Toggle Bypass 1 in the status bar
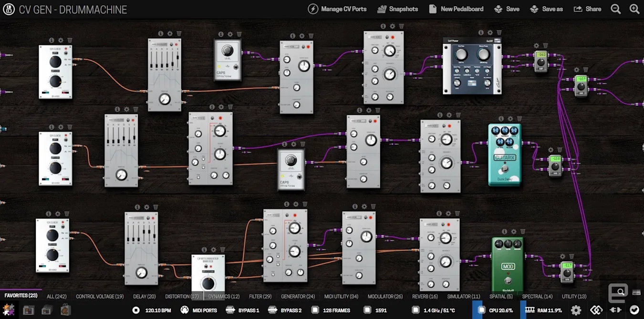The width and height of the screenshot is (644, 319). tap(243, 310)
